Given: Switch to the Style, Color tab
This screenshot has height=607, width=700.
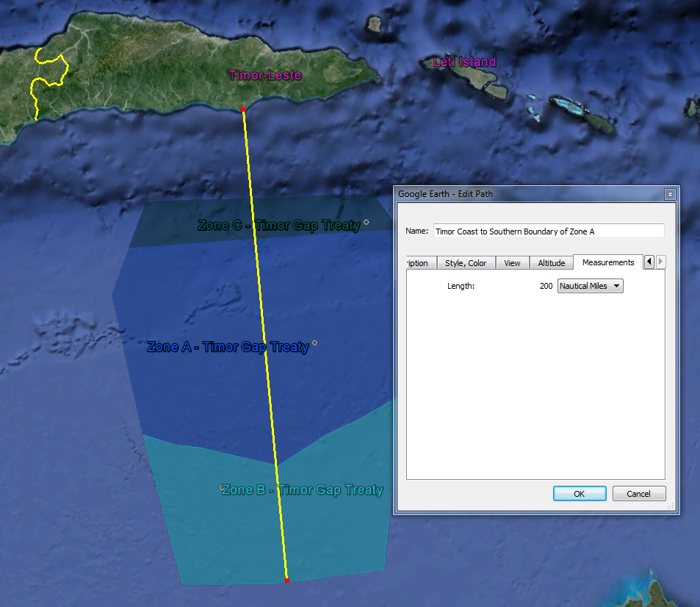Looking at the screenshot, I should coord(466,263).
